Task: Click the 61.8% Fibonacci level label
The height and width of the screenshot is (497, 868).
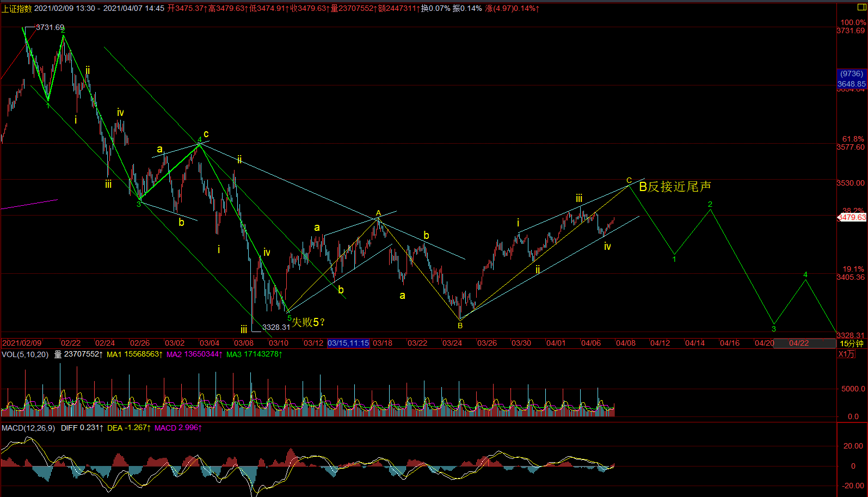Action: click(853, 139)
